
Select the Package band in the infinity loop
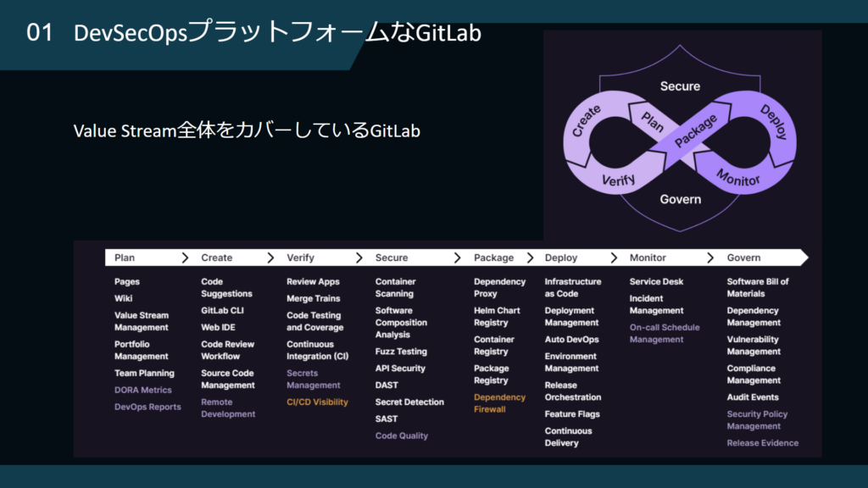coord(696,130)
